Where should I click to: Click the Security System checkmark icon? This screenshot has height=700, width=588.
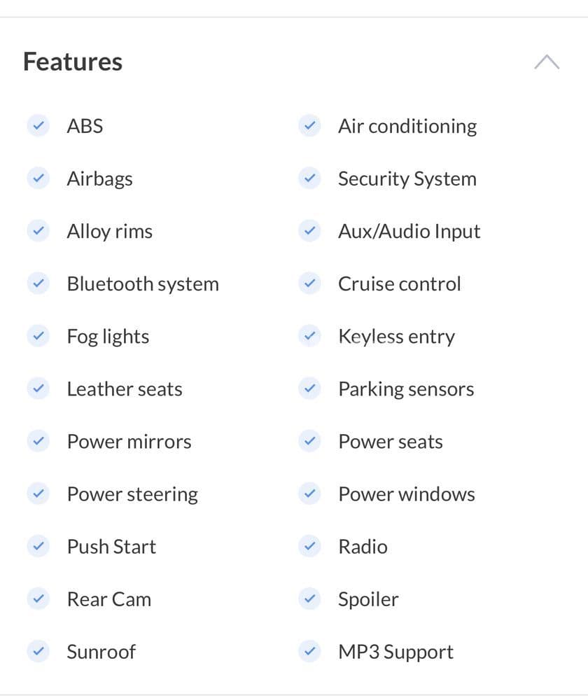[309, 178]
